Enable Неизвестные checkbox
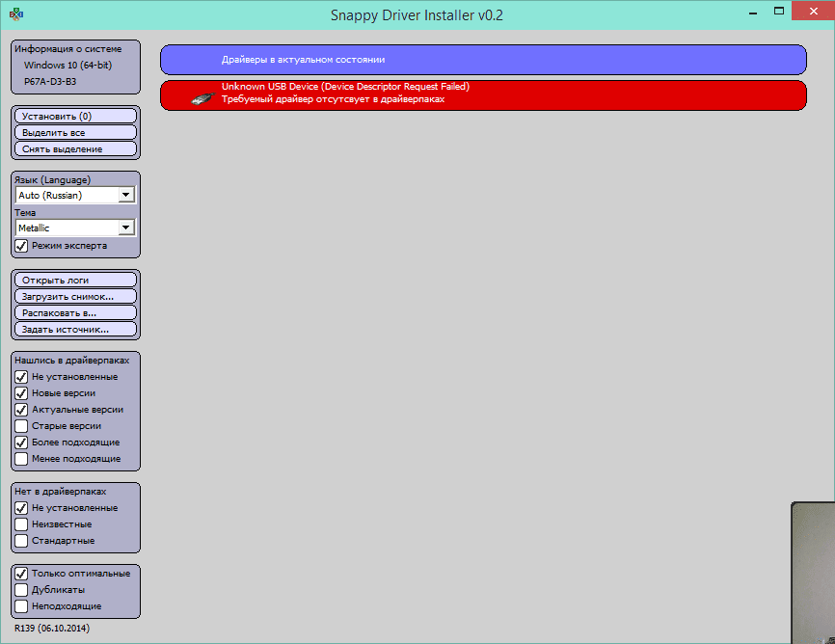The image size is (835, 644). pos(21,524)
